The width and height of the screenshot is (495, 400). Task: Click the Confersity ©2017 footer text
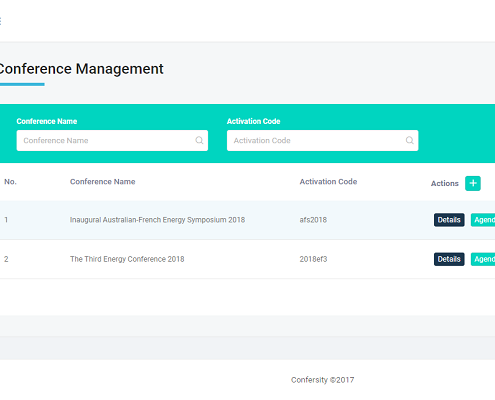(323, 380)
